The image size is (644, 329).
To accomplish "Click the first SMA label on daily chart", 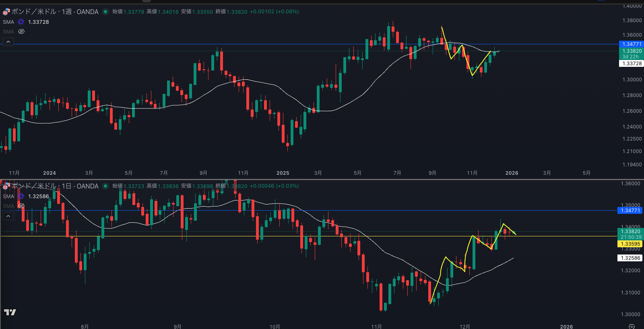I will 8,197.
